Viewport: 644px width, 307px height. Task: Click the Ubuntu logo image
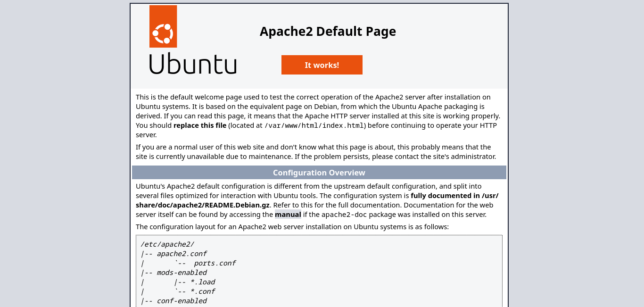coord(193,40)
